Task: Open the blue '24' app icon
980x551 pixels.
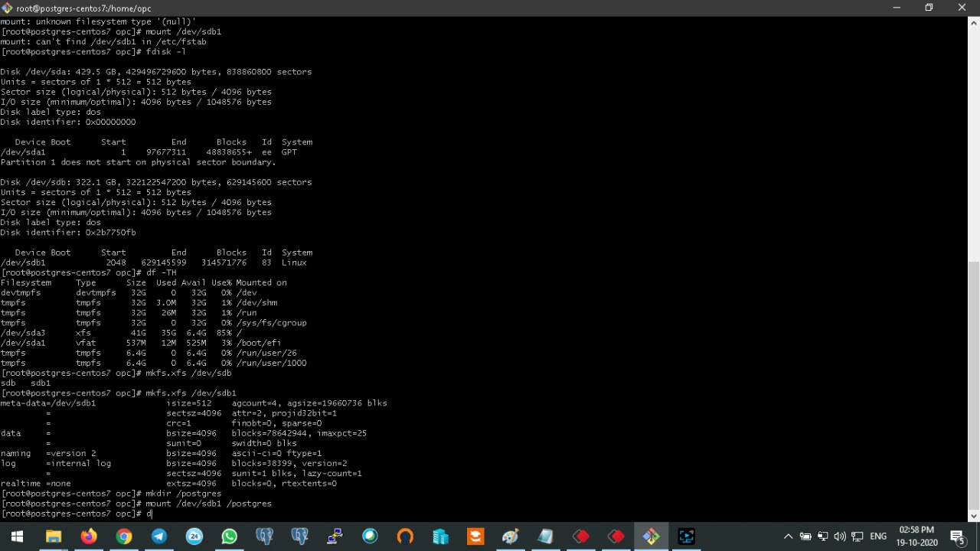Action: tap(194, 536)
